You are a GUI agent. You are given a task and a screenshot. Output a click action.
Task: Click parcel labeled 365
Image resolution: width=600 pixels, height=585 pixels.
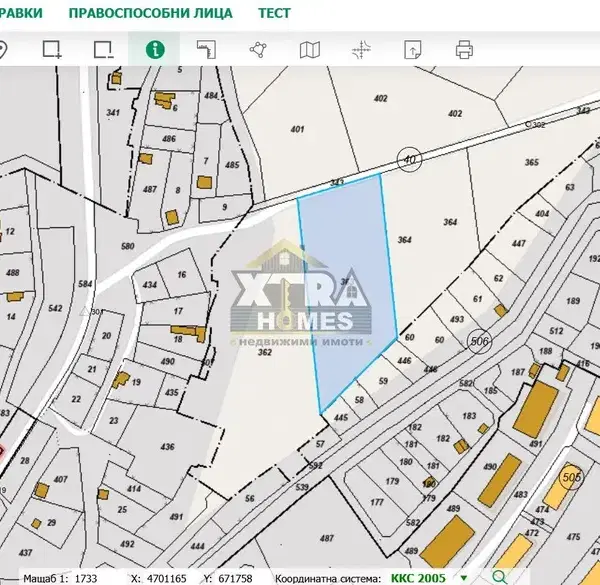pos(532,162)
